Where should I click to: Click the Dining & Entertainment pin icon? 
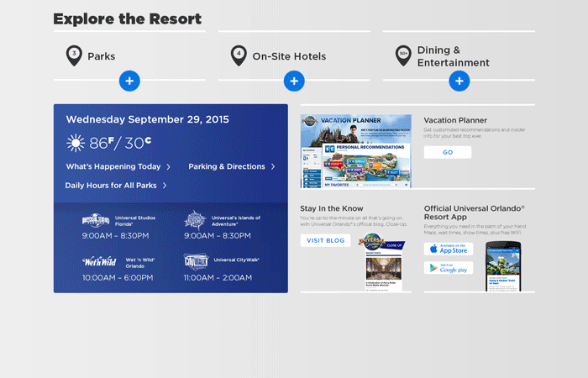pos(404,56)
